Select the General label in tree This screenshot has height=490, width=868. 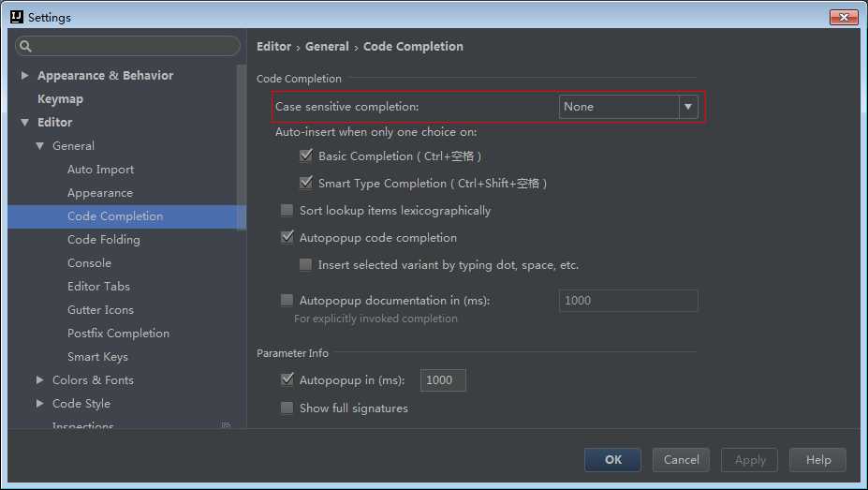tap(73, 145)
